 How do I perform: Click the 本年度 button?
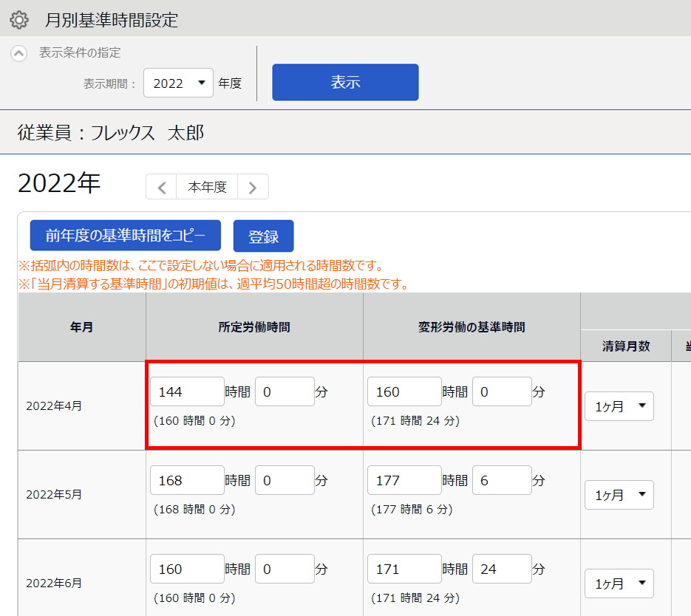tap(207, 187)
